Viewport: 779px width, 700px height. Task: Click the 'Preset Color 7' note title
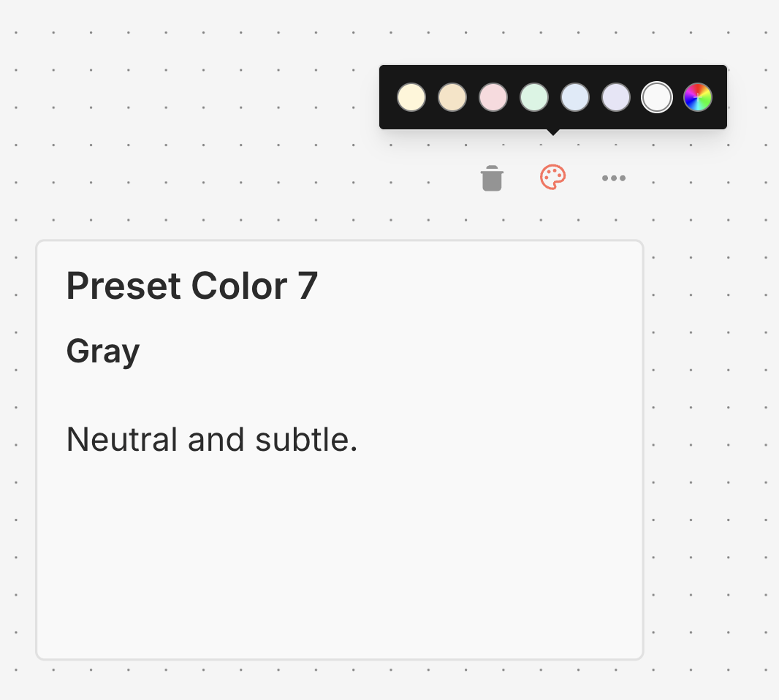tap(193, 286)
